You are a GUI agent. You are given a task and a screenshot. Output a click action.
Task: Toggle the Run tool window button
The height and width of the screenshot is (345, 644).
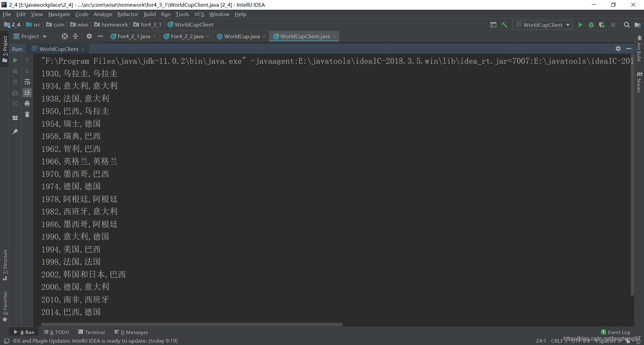[24, 332]
